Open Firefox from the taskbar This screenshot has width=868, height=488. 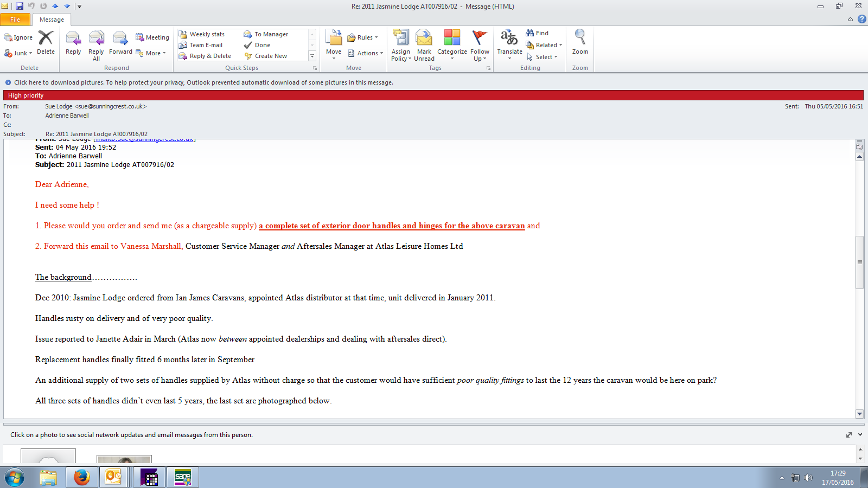81,477
